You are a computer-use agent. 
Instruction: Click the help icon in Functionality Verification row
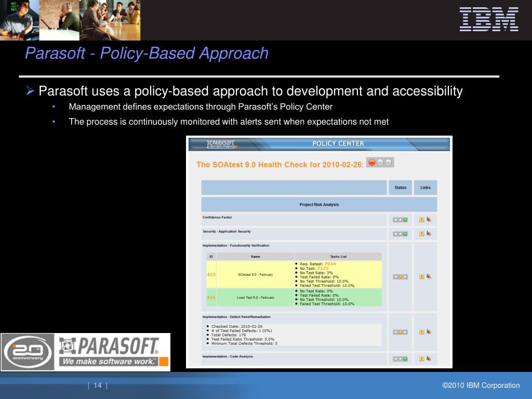click(x=421, y=277)
